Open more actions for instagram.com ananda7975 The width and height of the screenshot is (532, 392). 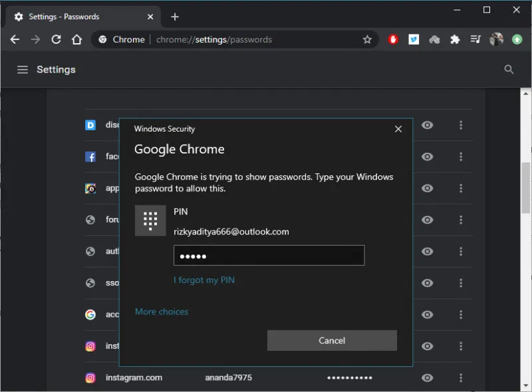[461, 378]
